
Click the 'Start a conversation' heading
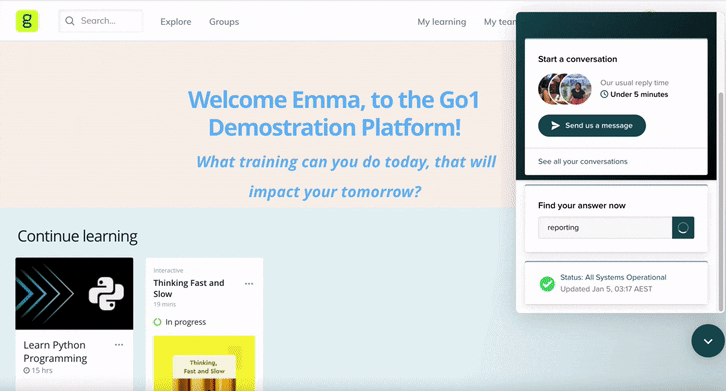click(577, 59)
